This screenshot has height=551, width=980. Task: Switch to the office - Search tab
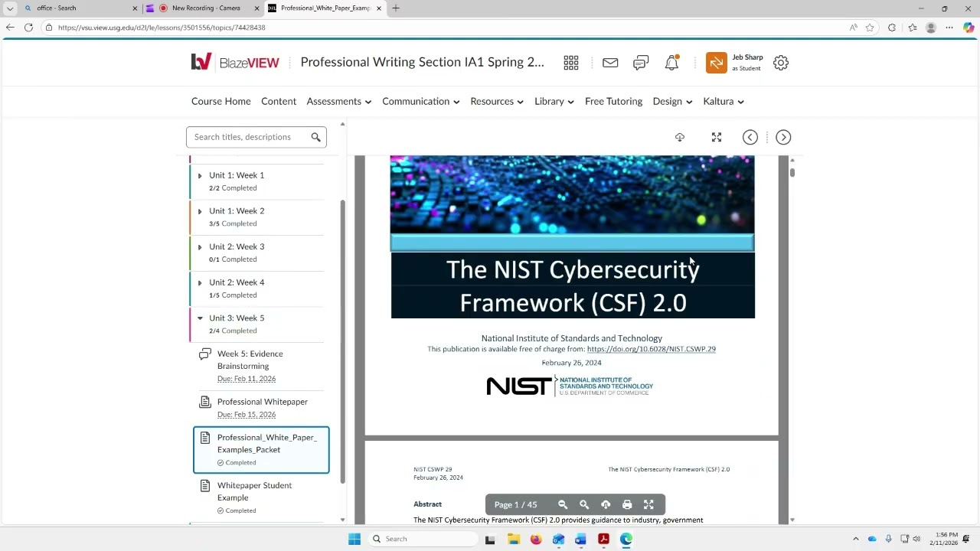coord(80,8)
